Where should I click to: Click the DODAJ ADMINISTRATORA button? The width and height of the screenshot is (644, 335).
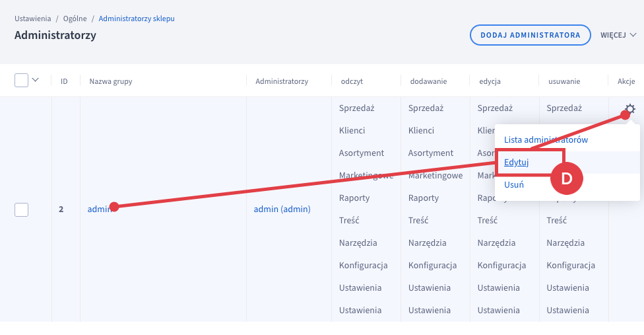[531, 35]
